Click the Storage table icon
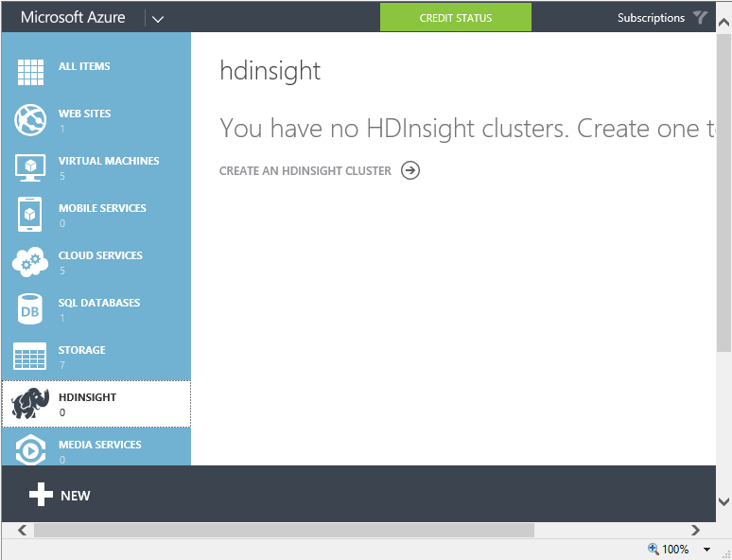The height and width of the screenshot is (560, 732). tap(30, 357)
